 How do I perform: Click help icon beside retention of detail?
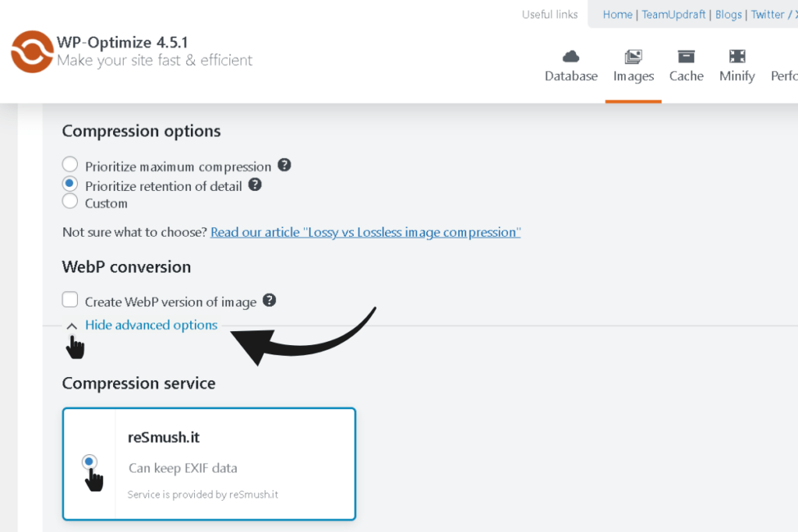pyautogui.click(x=255, y=185)
